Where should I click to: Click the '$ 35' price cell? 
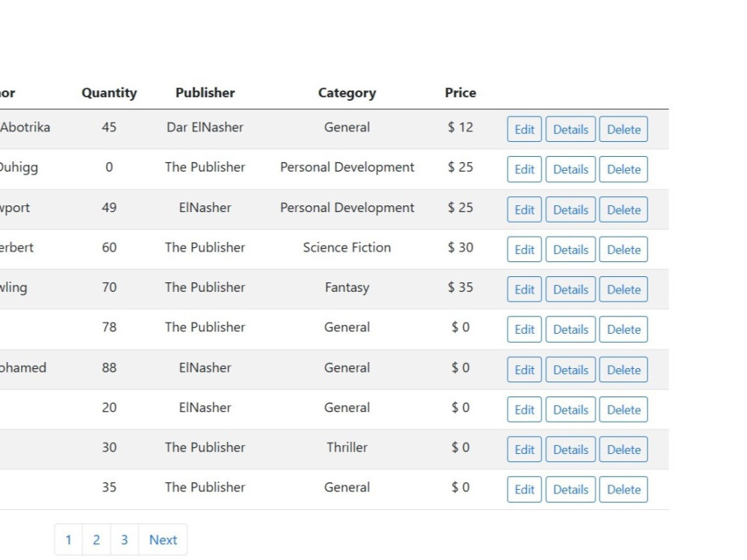point(460,287)
